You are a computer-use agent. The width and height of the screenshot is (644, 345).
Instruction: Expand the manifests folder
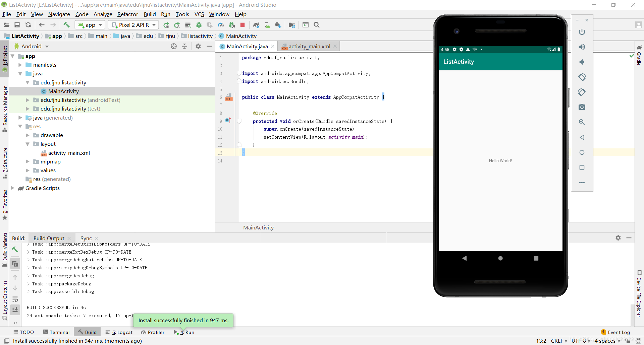(20, 65)
